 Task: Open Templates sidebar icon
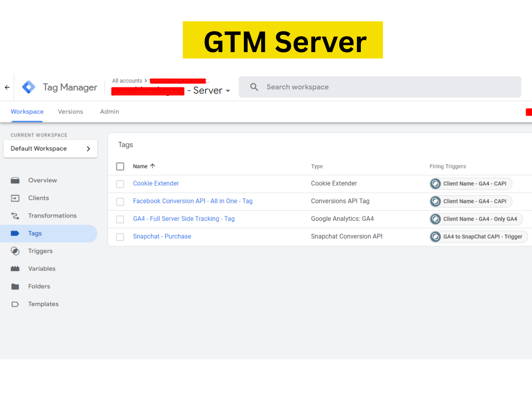[15, 304]
